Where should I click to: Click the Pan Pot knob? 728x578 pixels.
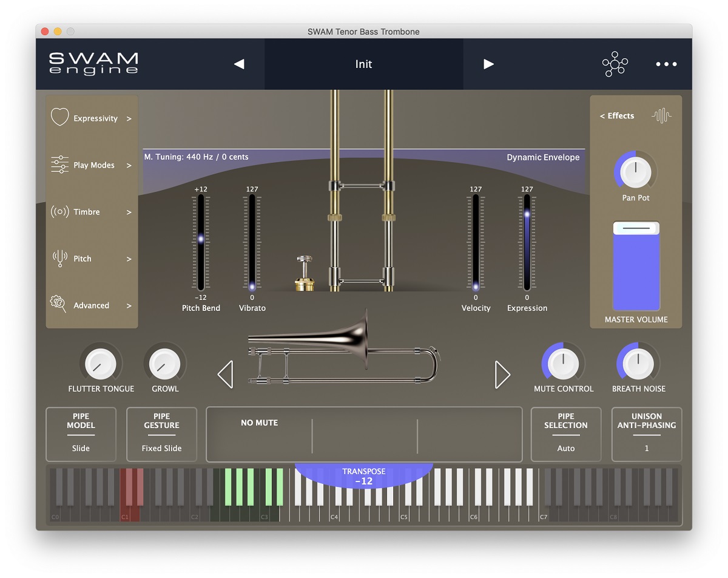636,172
